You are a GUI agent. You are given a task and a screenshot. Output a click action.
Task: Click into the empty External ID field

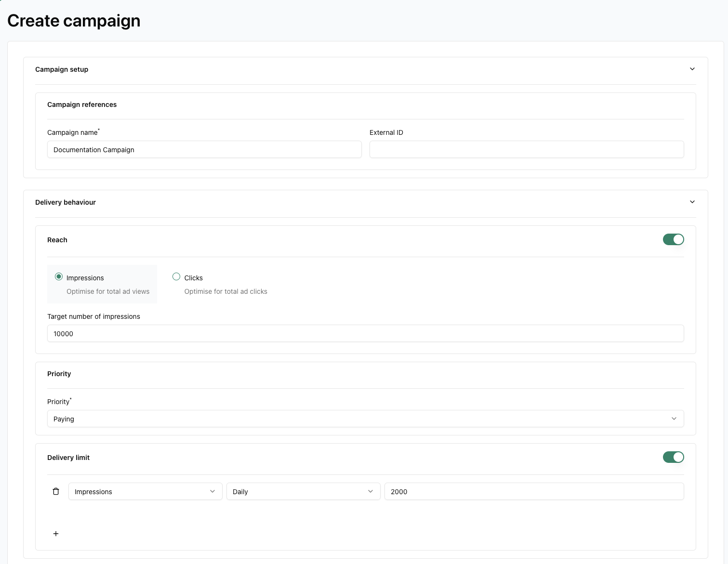(526, 149)
